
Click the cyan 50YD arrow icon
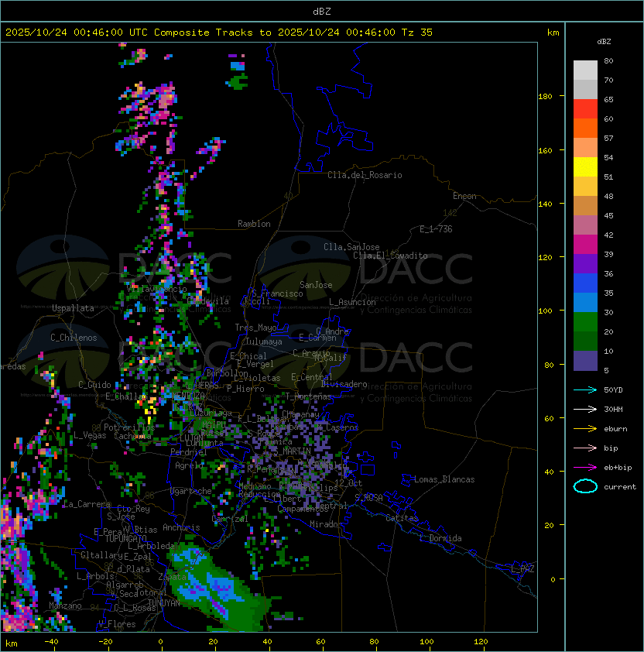[585, 390]
